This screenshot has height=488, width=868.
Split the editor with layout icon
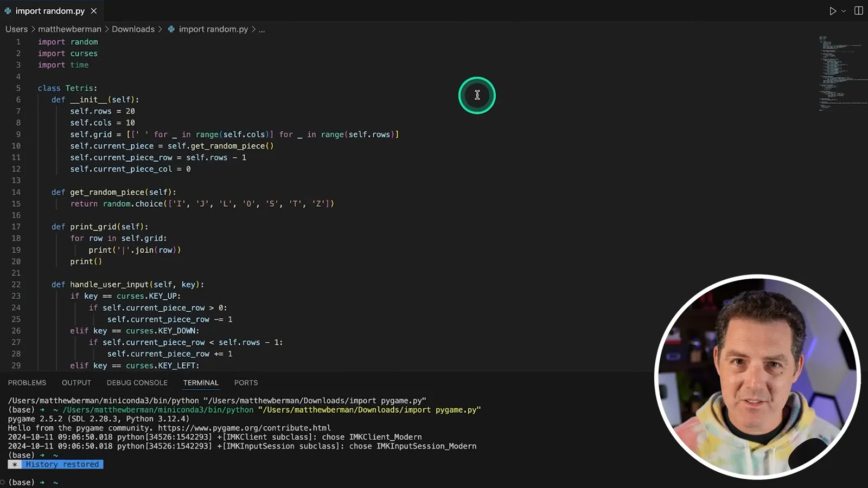tap(858, 11)
